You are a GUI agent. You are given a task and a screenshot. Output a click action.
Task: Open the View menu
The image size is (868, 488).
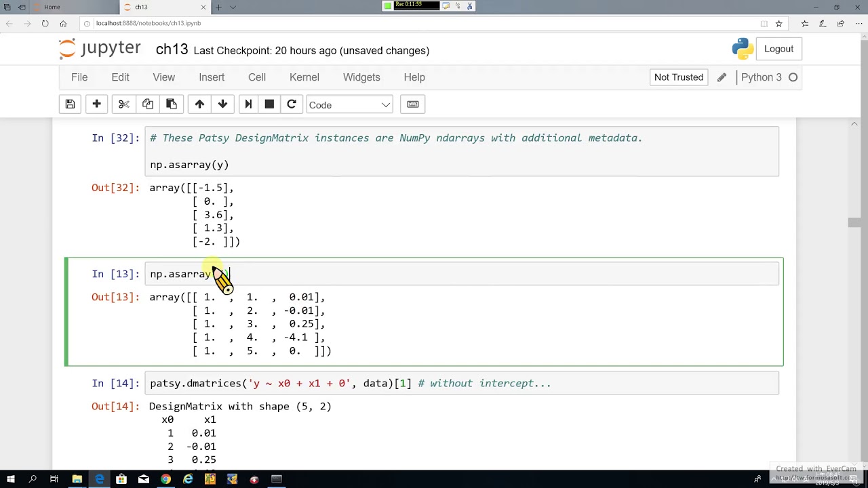click(x=163, y=77)
